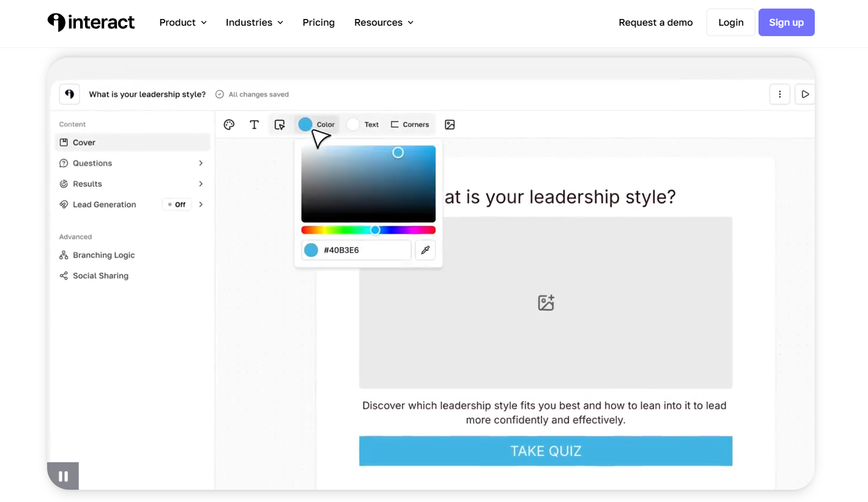Click the Corners option in toolbar

click(x=410, y=125)
